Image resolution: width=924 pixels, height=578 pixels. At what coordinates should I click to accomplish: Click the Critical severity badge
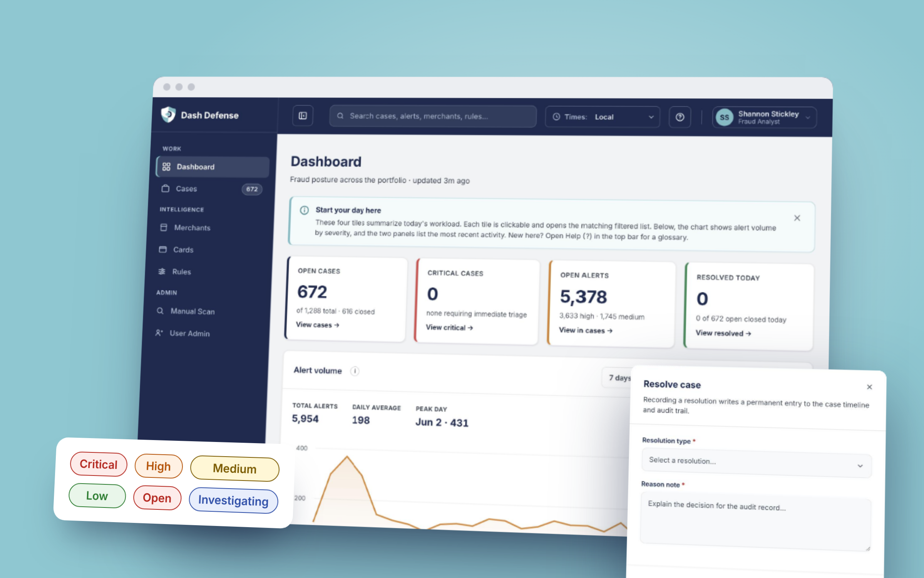pos(99,464)
